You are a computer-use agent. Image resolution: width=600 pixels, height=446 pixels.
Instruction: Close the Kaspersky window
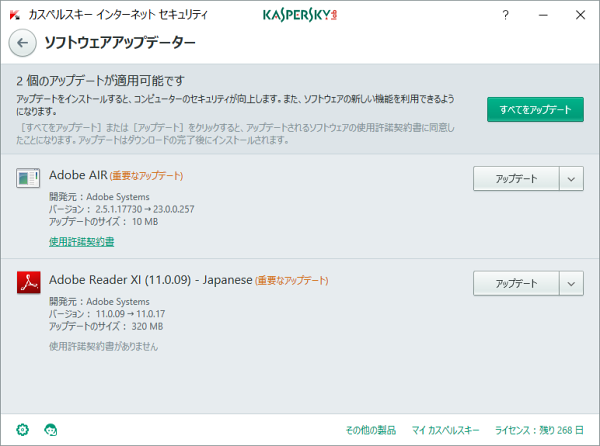pyautogui.click(x=580, y=15)
